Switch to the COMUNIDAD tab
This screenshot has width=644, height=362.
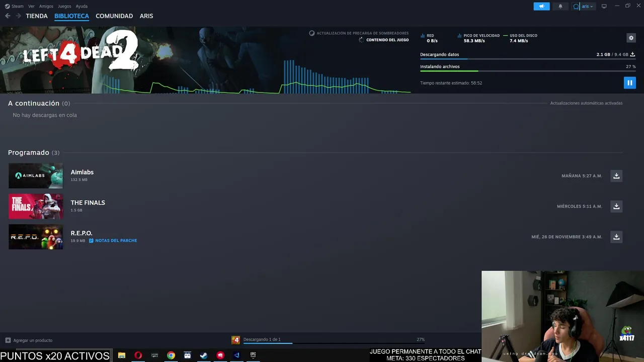(x=114, y=16)
